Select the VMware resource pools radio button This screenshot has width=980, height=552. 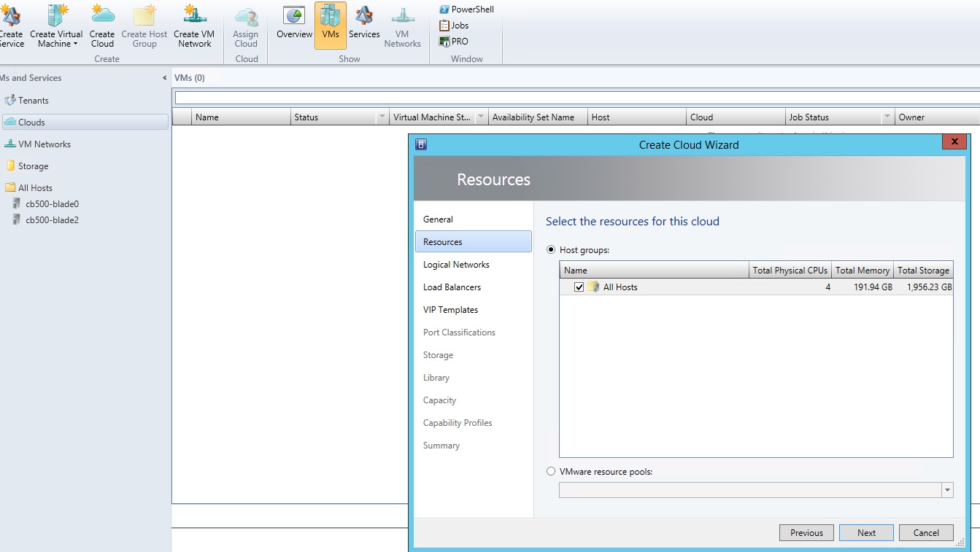click(551, 472)
